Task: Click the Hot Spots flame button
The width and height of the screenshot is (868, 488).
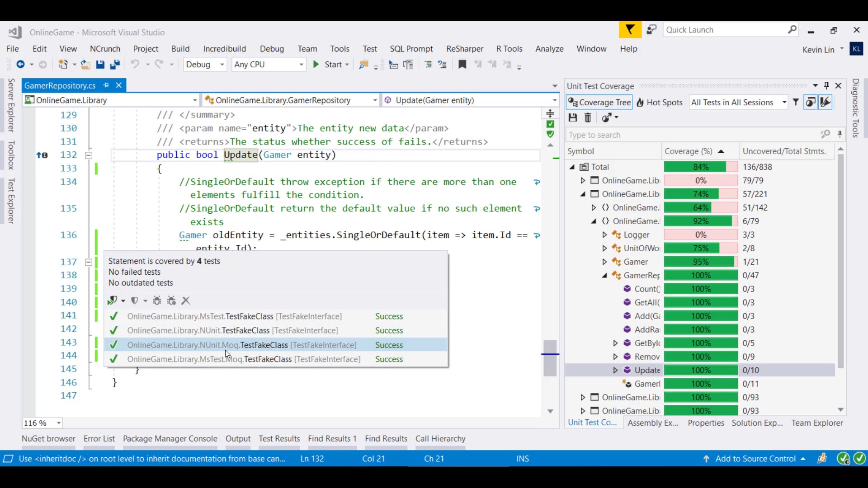Action: (x=660, y=103)
